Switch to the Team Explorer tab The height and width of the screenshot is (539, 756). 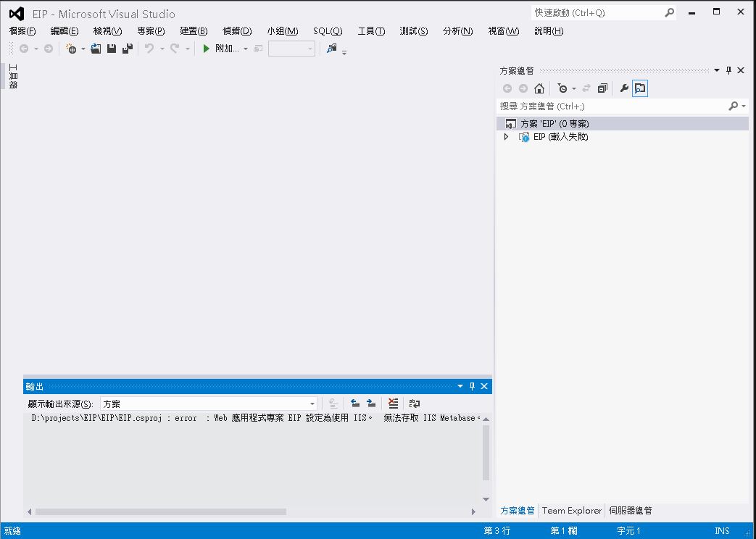572,510
